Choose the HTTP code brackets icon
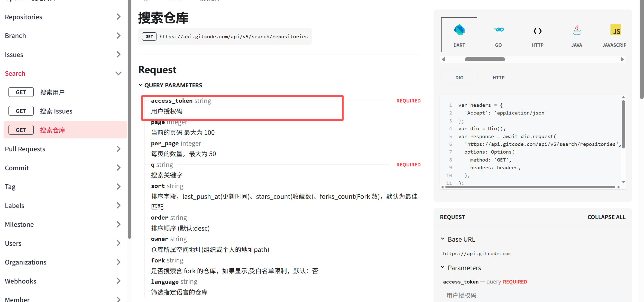The image size is (644, 302). pos(537,31)
